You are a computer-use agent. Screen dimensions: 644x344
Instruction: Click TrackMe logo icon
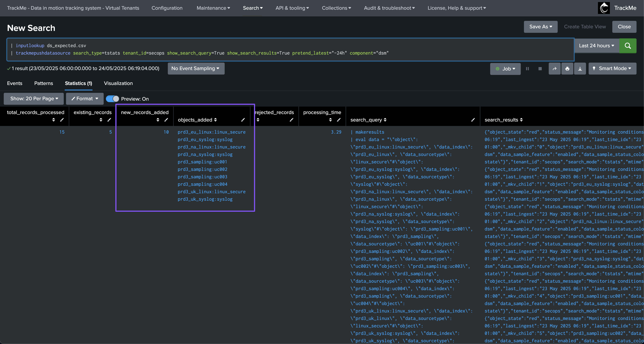(604, 8)
